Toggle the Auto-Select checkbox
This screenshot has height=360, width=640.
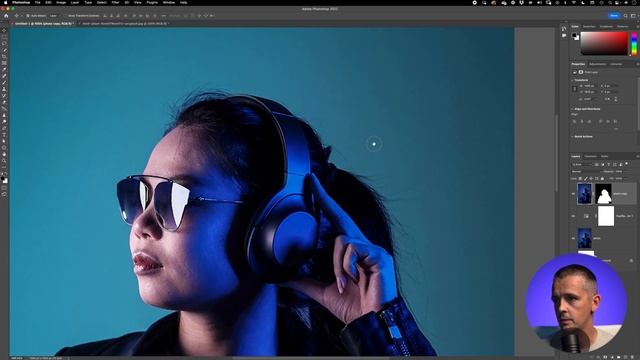click(x=28, y=16)
